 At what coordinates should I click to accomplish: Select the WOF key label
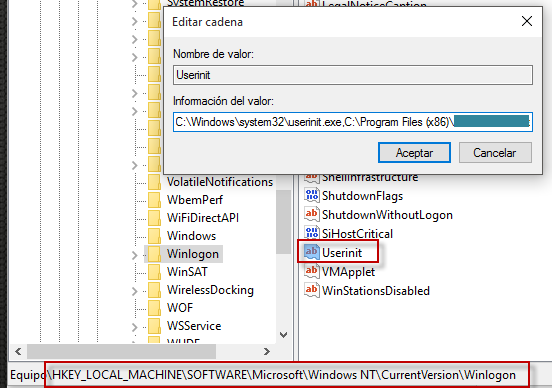(180, 308)
